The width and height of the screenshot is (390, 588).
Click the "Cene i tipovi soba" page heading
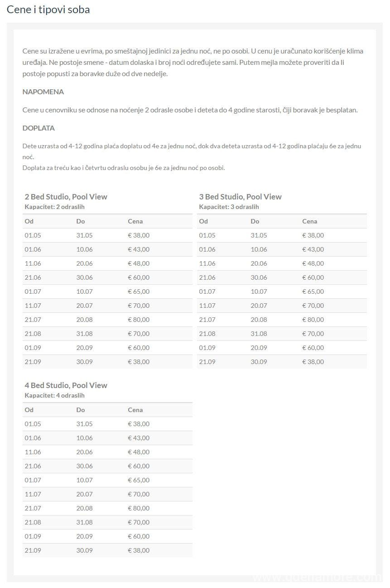pos(48,10)
